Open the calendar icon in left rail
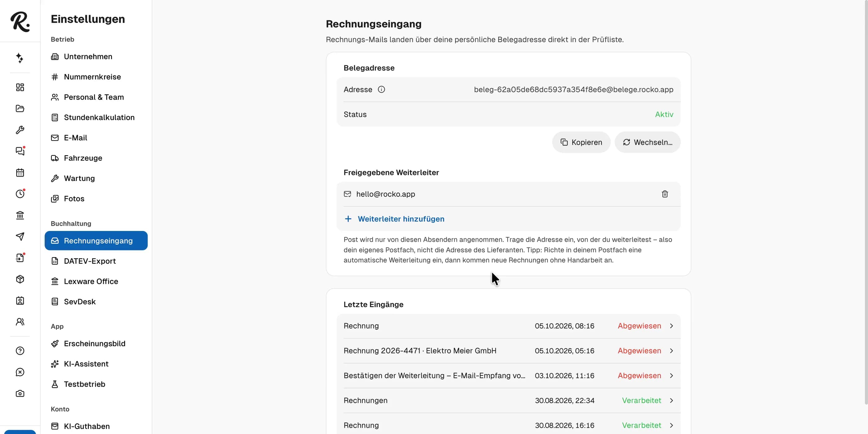Image resolution: width=868 pixels, height=434 pixels. (20, 173)
